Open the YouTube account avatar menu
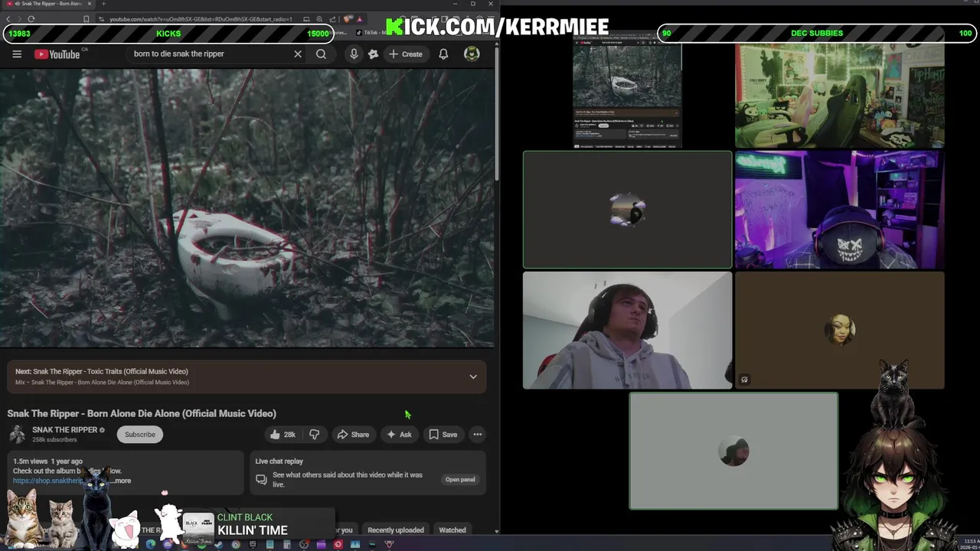 tap(472, 54)
